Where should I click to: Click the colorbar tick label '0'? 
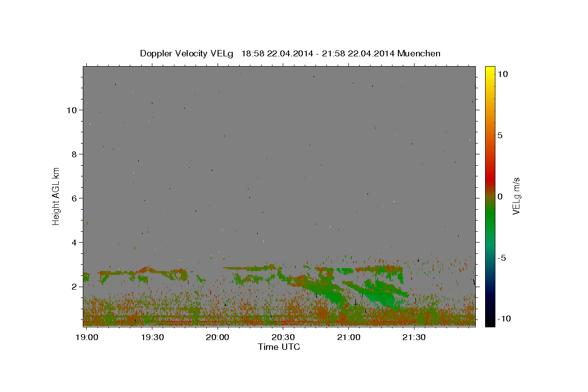click(500, 196)
